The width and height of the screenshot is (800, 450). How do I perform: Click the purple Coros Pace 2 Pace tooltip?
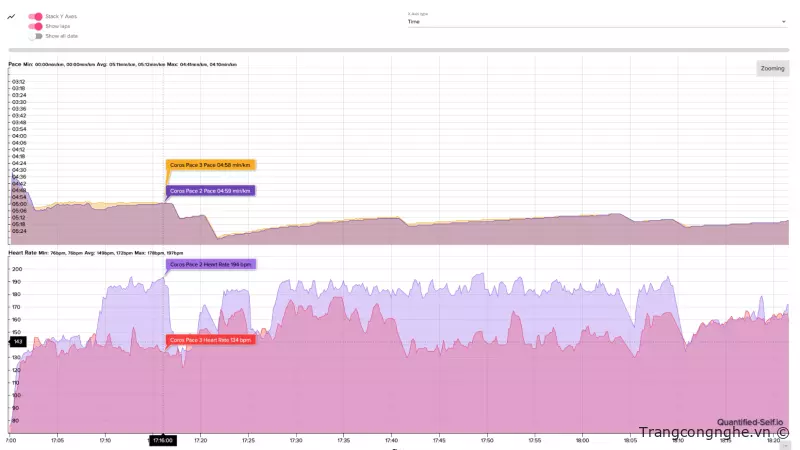[210, 190]
